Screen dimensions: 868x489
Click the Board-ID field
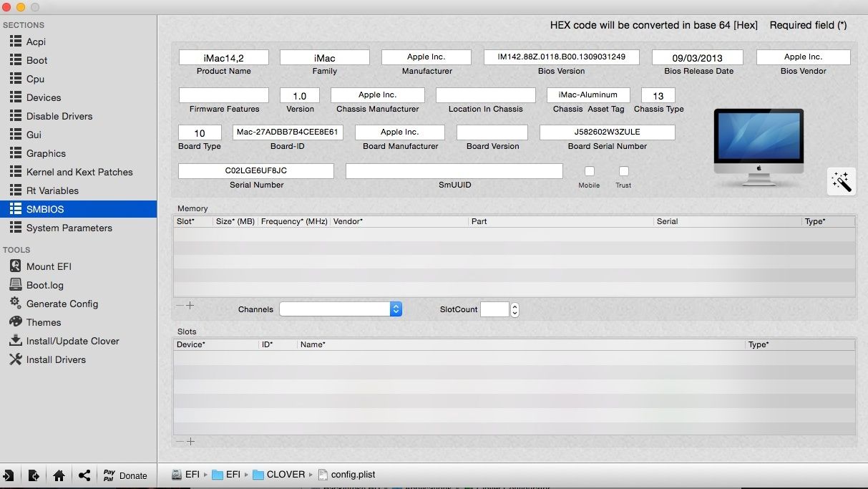pyautogui.click(x=288, y=132)
